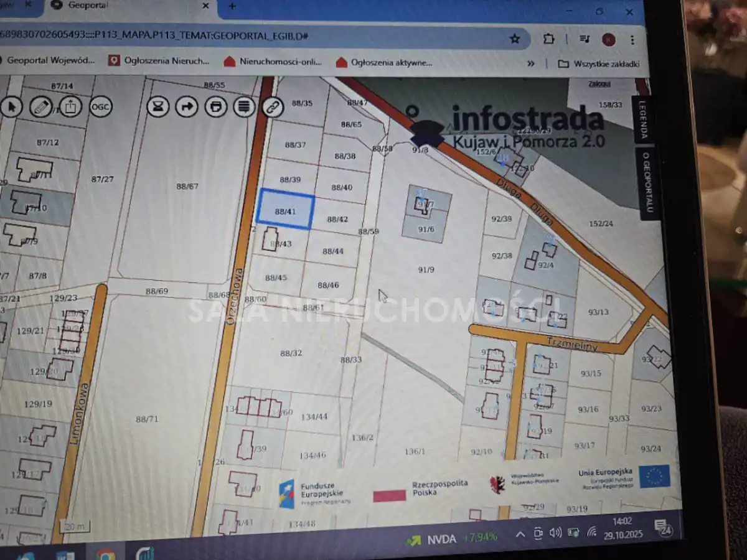Switch to the Geoportal browser tab

(125, 6)
